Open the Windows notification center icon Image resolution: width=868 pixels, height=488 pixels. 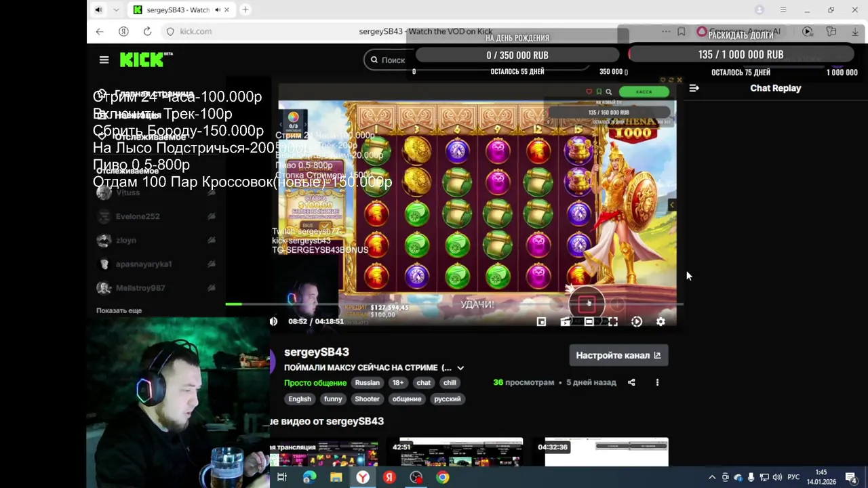pyautogui.click(x=851, y=477)
